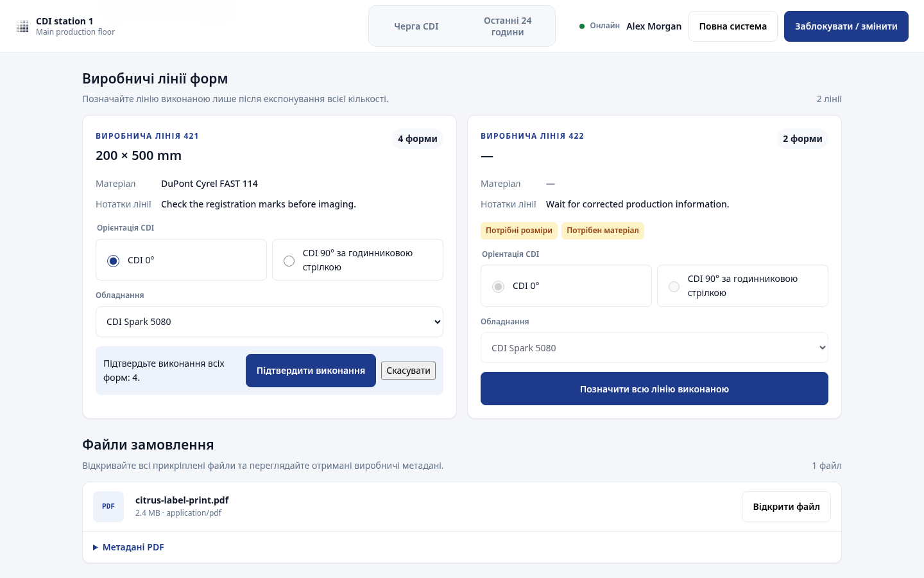Click the Скасувати button
924x578 pixels.
pos(408,371)
